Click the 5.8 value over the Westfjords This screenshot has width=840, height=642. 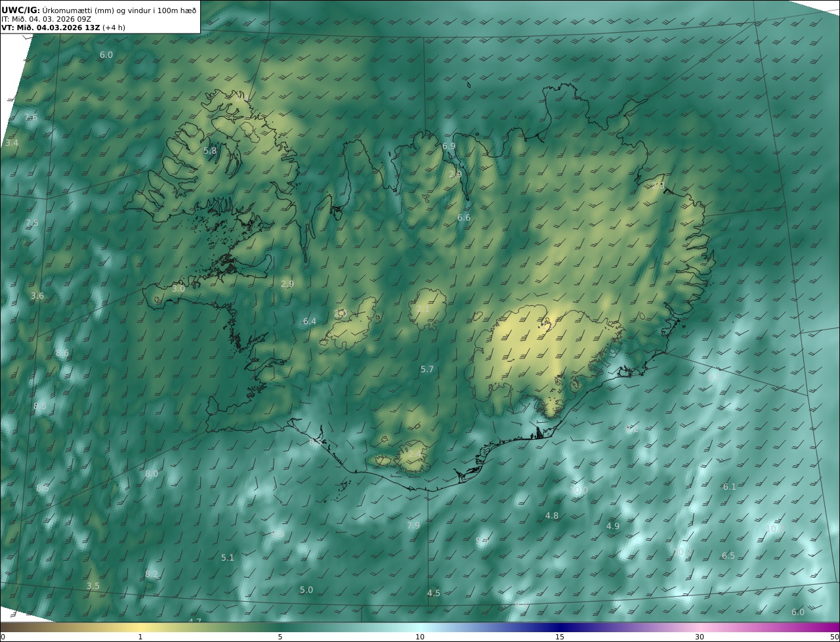pos(210,151)
